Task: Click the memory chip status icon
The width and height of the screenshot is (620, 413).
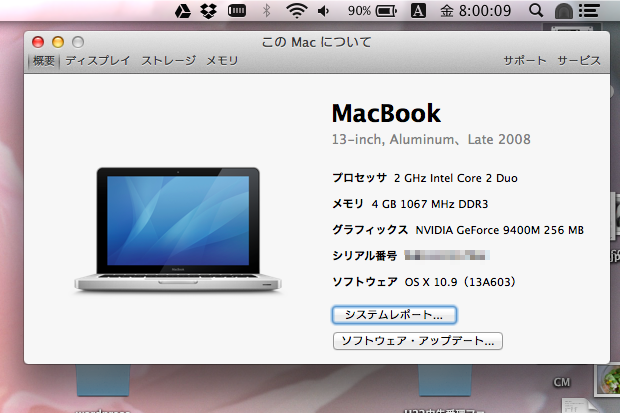Action: 237,11
